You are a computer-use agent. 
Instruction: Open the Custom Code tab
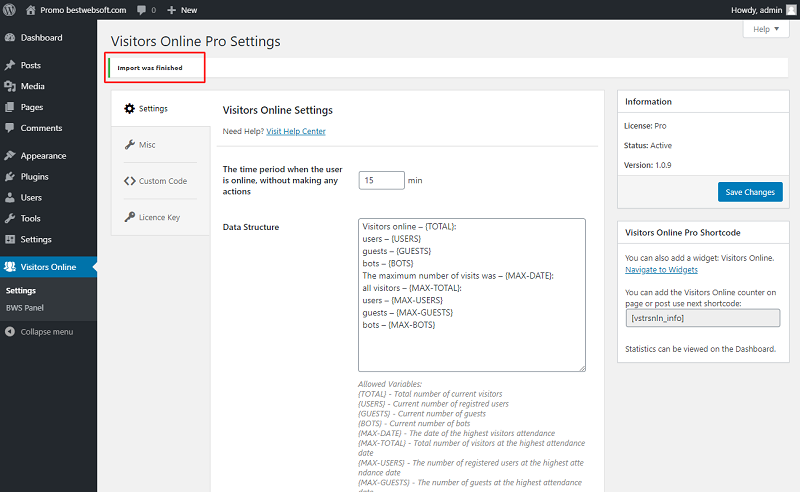tap(162, 181)
